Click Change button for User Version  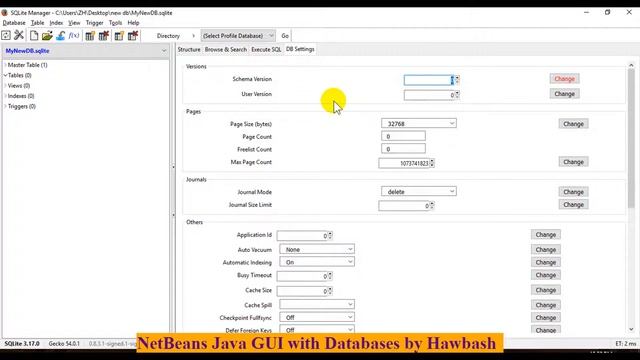(564, 94)
